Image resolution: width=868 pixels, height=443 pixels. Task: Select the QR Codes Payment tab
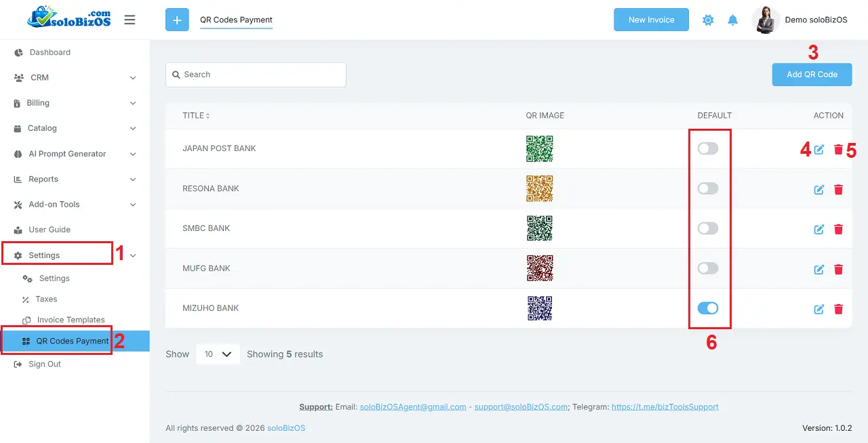coord(236,20)
